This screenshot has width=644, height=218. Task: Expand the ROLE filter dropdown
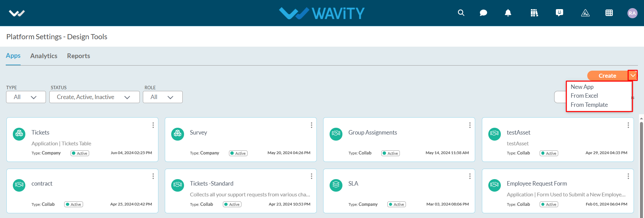point(163,97)
